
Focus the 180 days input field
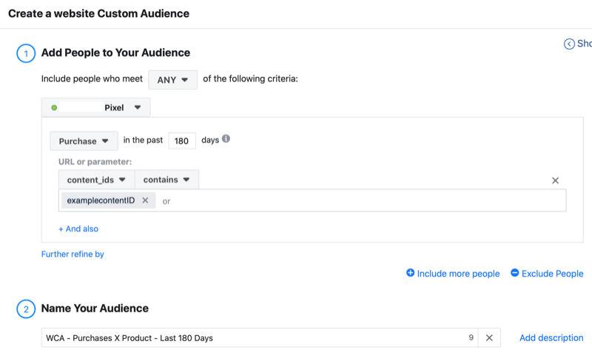click(x=181, y=141)
